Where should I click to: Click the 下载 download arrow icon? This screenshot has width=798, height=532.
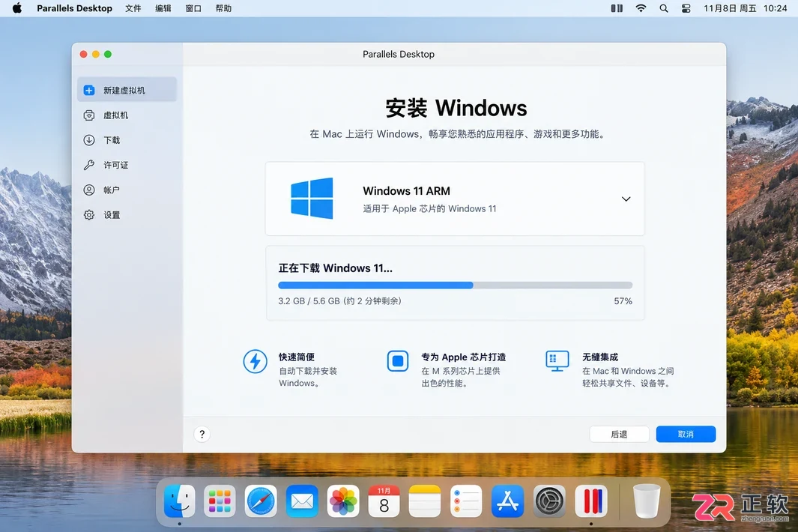tap(89, 140)
